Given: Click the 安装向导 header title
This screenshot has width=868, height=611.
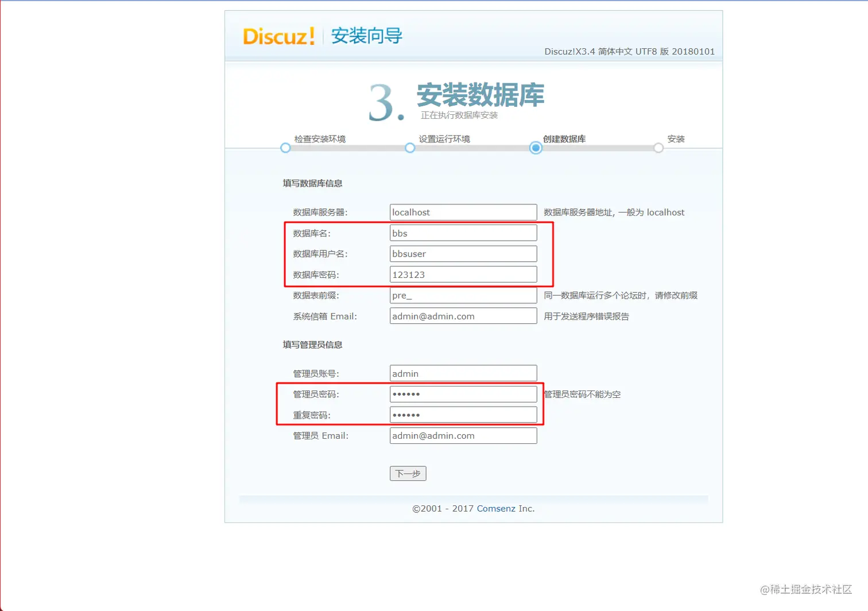Looking at the screenshot, I should point(367,36).
